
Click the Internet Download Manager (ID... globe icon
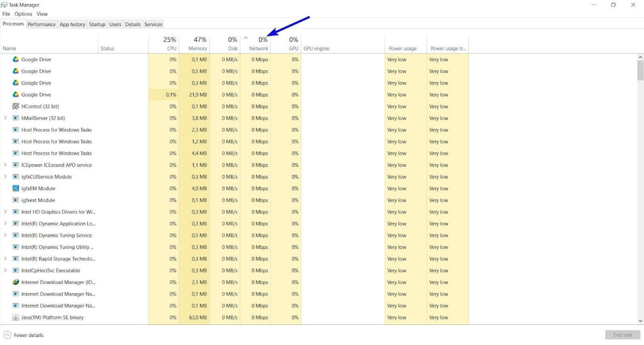[16, 282]
